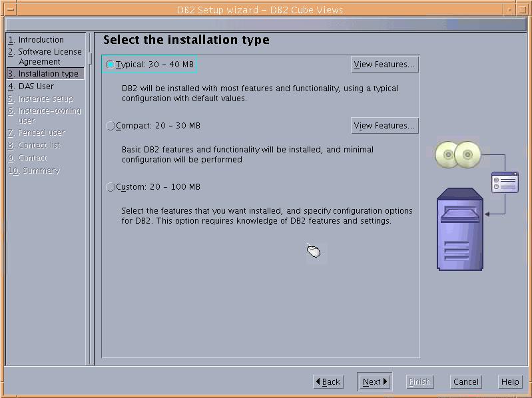Select the Instance-owning user step
The width and height of the screenshot is (532, 398).
point(45,115)
